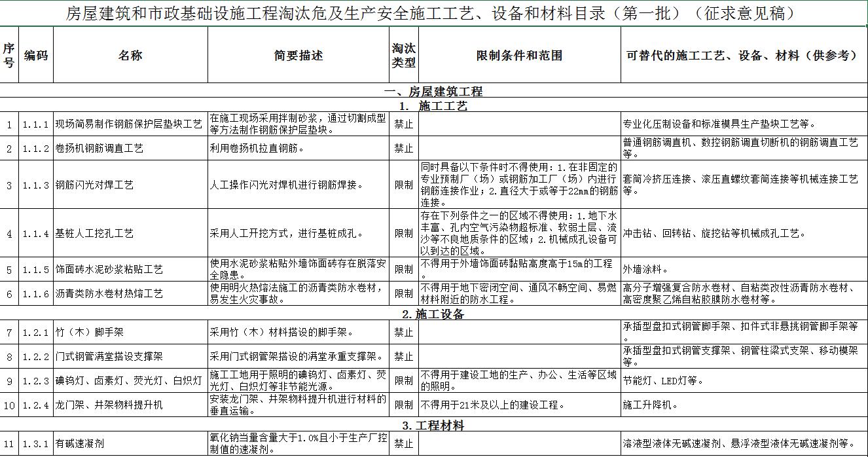Click the 2.施工设备 subsection heading

(x=433, y=314)
